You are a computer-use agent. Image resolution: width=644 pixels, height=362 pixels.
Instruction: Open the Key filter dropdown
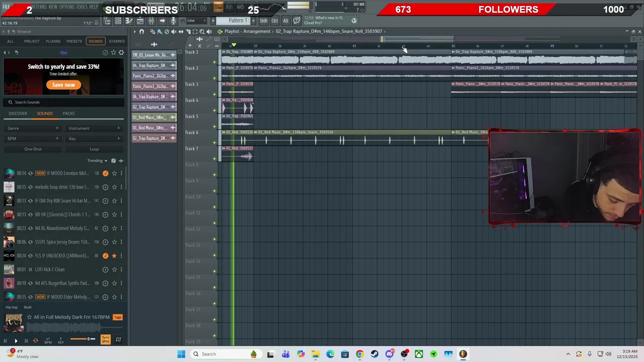click(95, 139)
